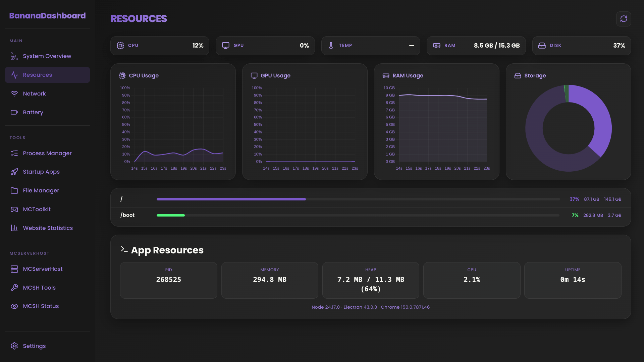Click the DISK 37% stat value
The height and width of the screenshot is (362, 644).
pyautogui.click(x=619, y=46)
